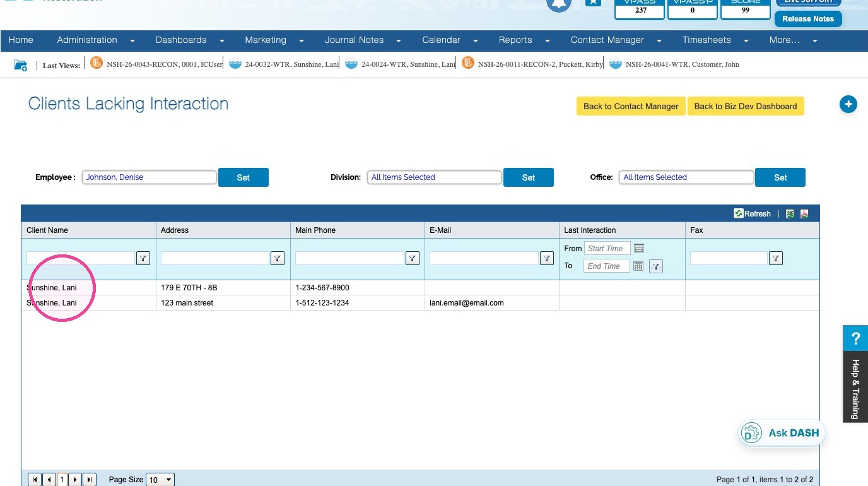
Task: Go to the last page of results
Action: [90, 480]
